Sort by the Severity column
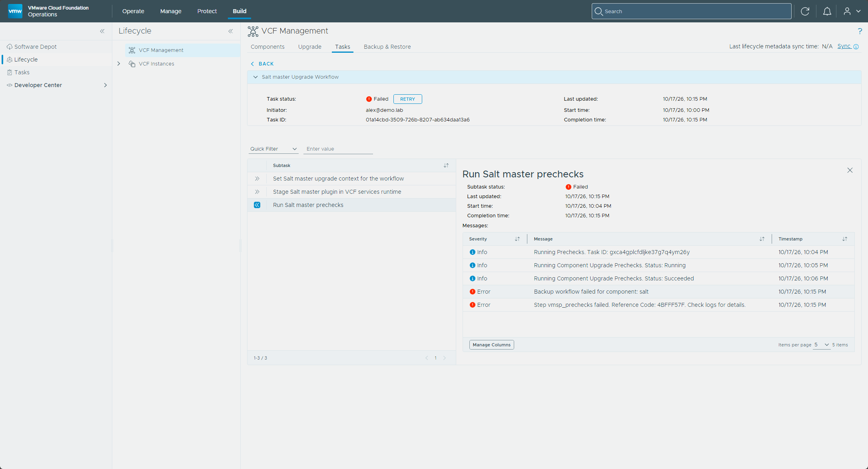Image resolution: width=868 pixels, height=469 pixels. pos(517,239)
